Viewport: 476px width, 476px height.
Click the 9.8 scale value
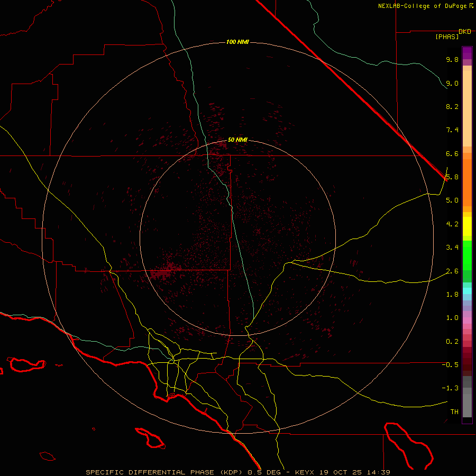point(452,59)
